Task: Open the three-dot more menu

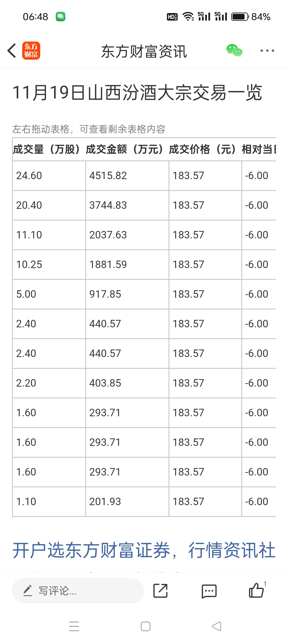Action: (267, 50)
